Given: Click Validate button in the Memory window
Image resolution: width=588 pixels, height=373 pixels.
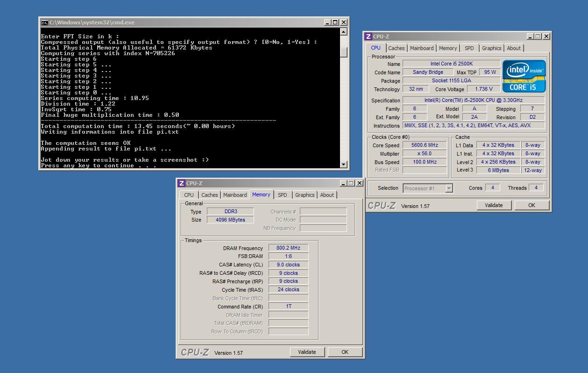Looking at the screenshot, I should (x=307, y=352).
